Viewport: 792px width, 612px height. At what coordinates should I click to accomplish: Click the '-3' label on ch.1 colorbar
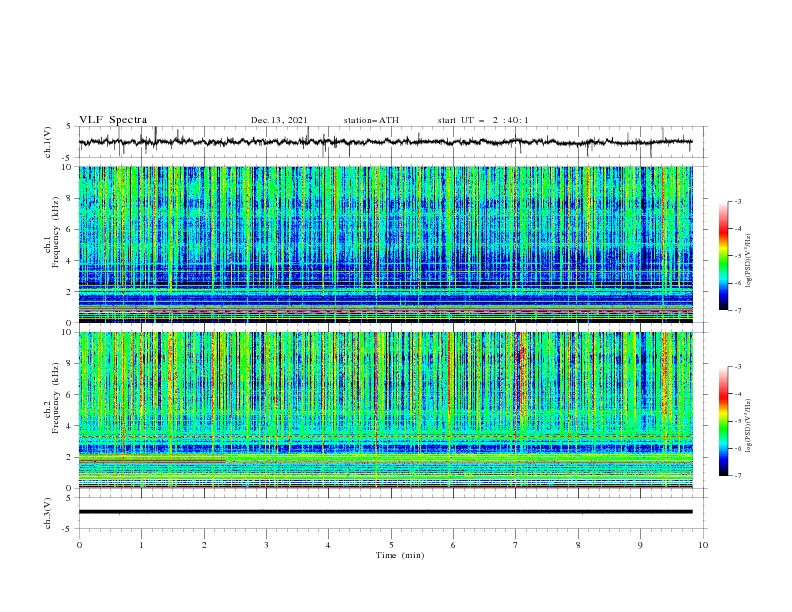coord(737,201)
